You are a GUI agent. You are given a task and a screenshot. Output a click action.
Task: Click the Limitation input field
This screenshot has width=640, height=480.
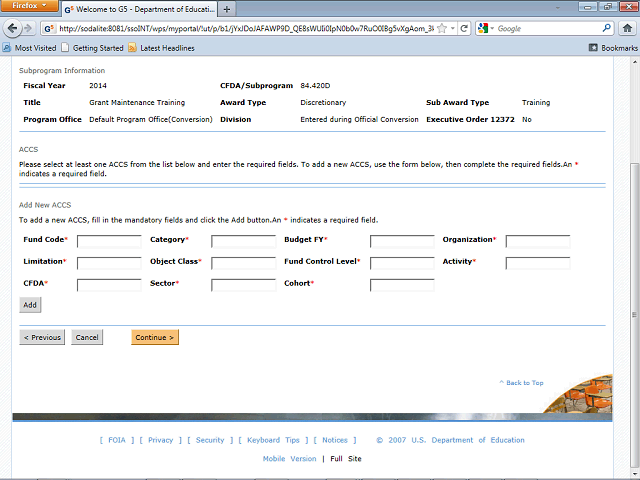tap(109, 263)
